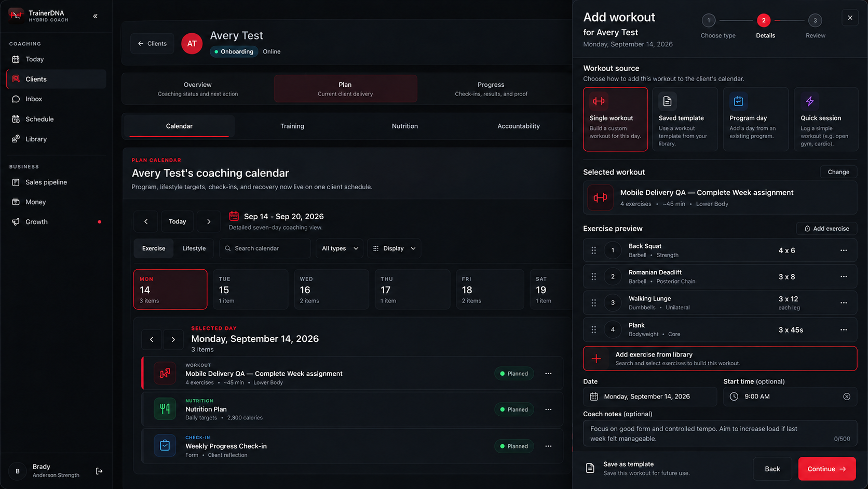Go to next week with right arrow

209,221
